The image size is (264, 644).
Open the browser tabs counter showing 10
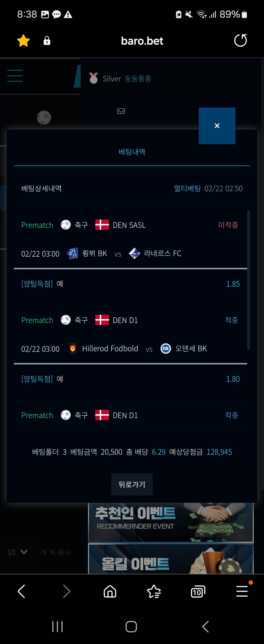[198, 592]
